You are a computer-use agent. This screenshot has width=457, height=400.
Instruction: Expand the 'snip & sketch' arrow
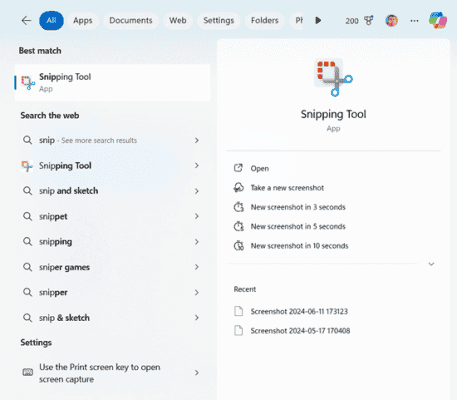[197, 318]
